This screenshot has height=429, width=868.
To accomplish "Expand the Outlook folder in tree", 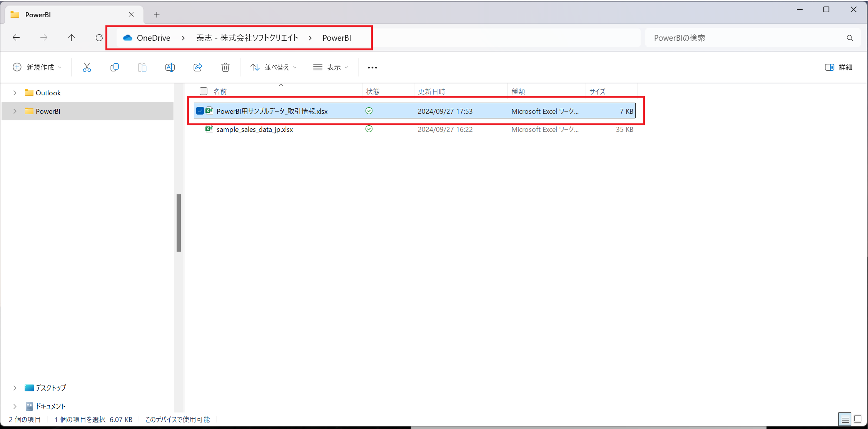I will [15, 93].
